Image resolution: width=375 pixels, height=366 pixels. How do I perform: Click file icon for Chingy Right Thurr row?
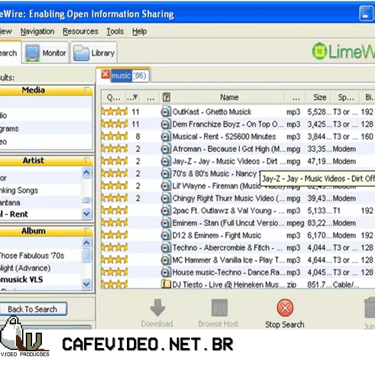pyautogui.click(x=166, y=198)
